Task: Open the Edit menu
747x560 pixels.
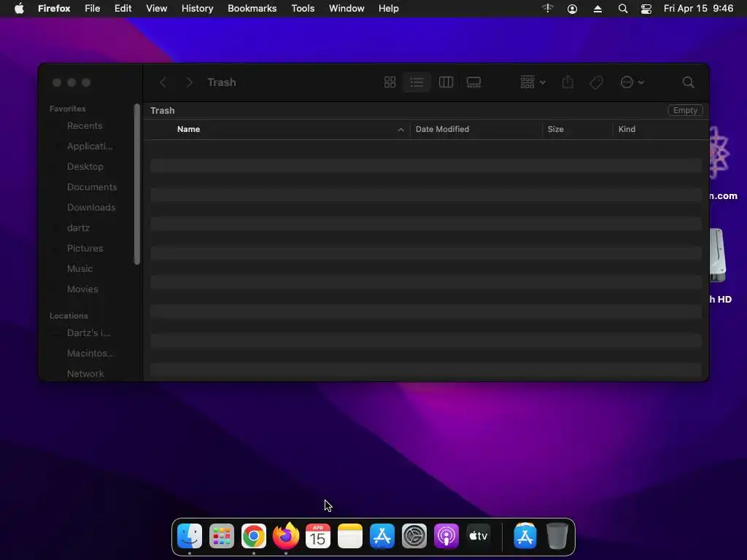Action: click(123, 9)
